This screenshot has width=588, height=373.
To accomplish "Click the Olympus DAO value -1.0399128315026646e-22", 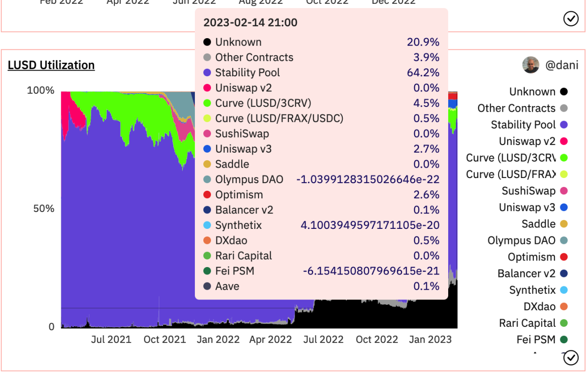I will [x=368, y=179].
